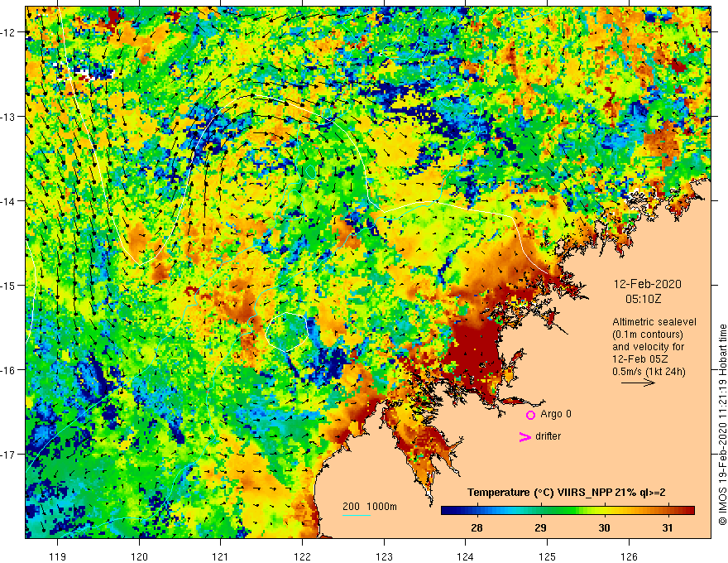Screen dimensions: 728x563
Task: Click longitude label 122
Action: (x=302, y=556)
